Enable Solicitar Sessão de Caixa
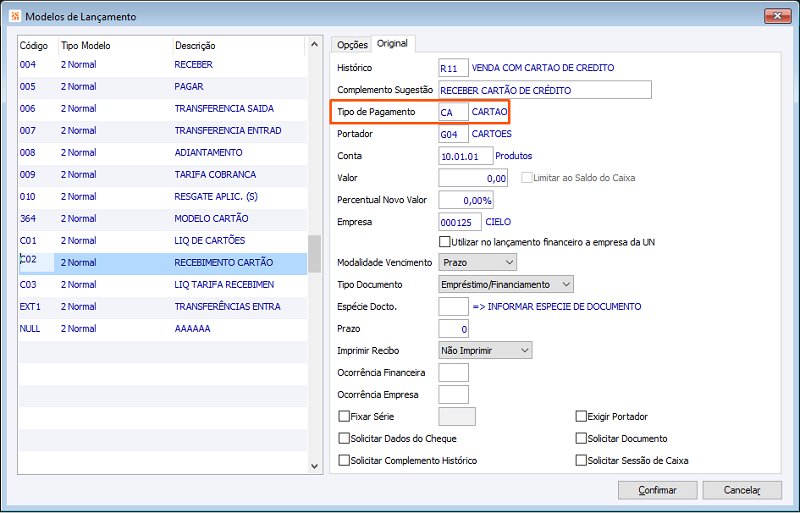 pyautogui.click(x=581, y=460)
